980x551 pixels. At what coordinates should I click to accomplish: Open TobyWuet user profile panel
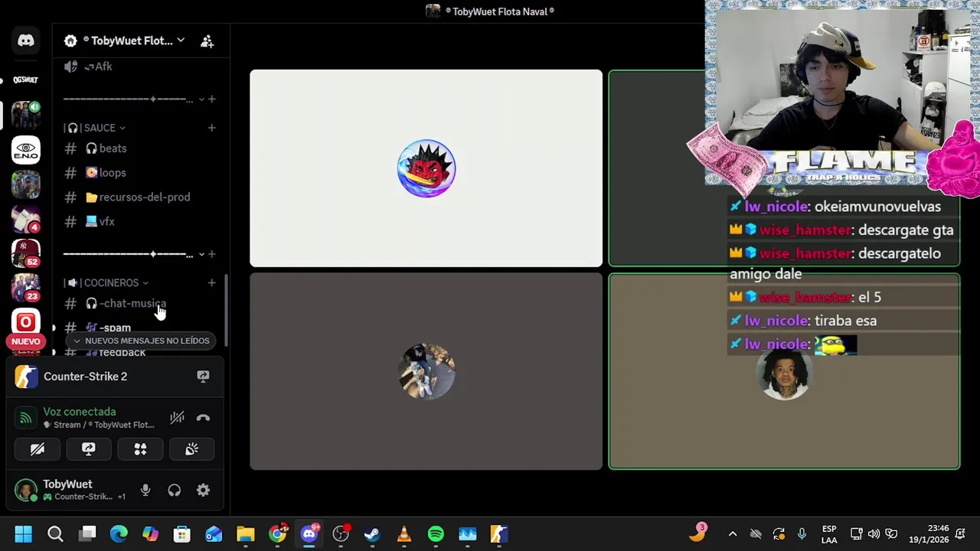[x=71, y=491]
